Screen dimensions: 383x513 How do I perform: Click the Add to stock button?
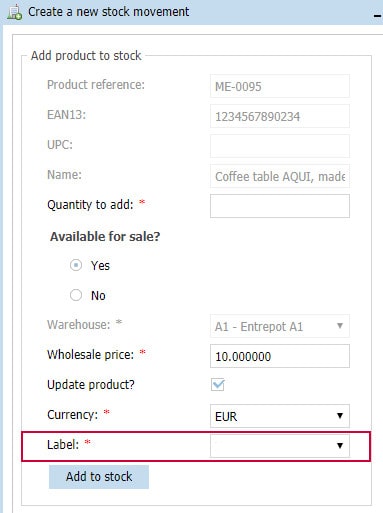(99, 477)
